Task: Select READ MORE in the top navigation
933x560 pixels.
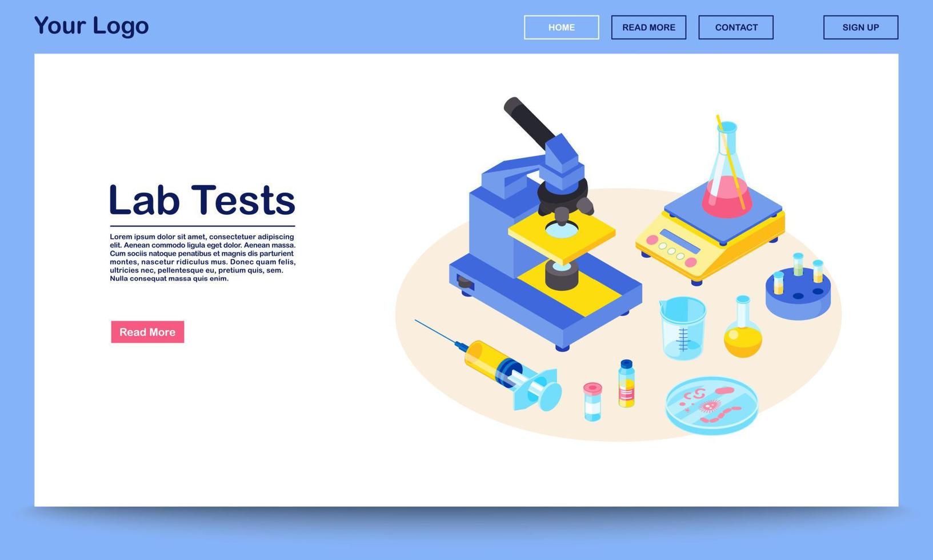Action: [648, 27]
